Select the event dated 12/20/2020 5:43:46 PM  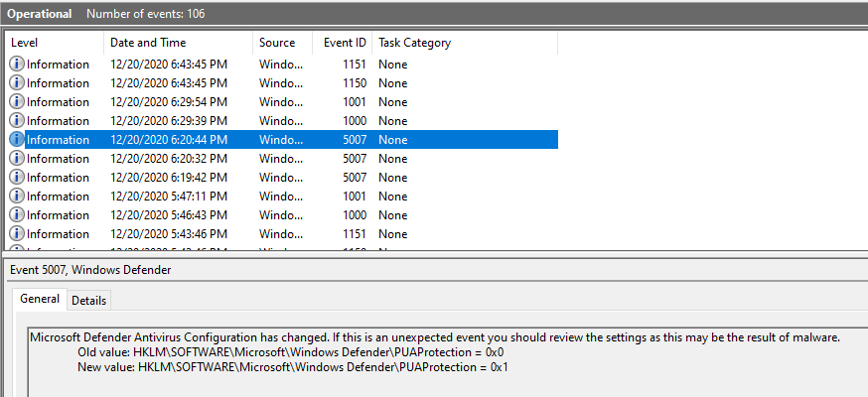(282, 233)
